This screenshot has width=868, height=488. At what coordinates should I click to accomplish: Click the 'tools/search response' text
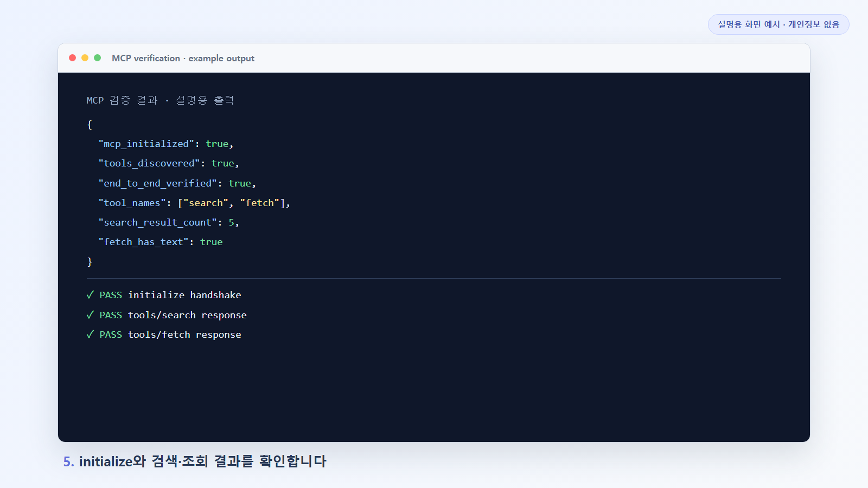coord(187,315)
